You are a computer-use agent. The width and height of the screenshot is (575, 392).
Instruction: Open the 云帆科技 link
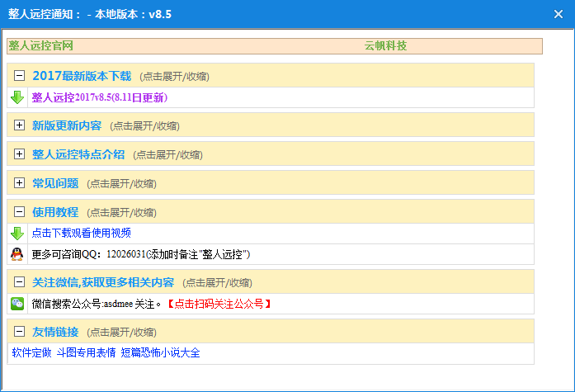click(385, 46)
